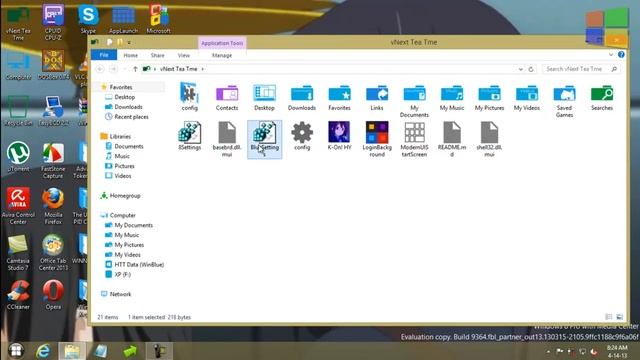Select the README.md file

[x=452, y=140]
